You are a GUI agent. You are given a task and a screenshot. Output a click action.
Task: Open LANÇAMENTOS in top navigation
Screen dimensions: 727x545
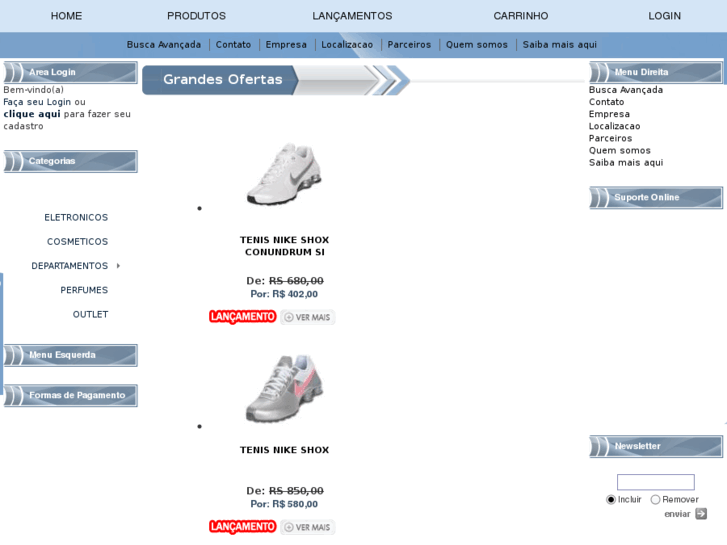pos(352,16)
